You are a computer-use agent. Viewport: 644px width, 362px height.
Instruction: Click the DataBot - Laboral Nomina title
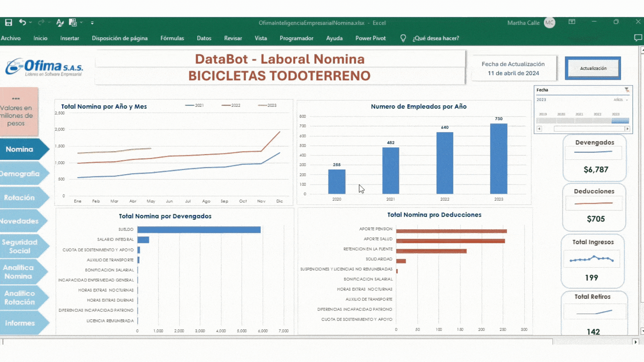coord(280,59)
